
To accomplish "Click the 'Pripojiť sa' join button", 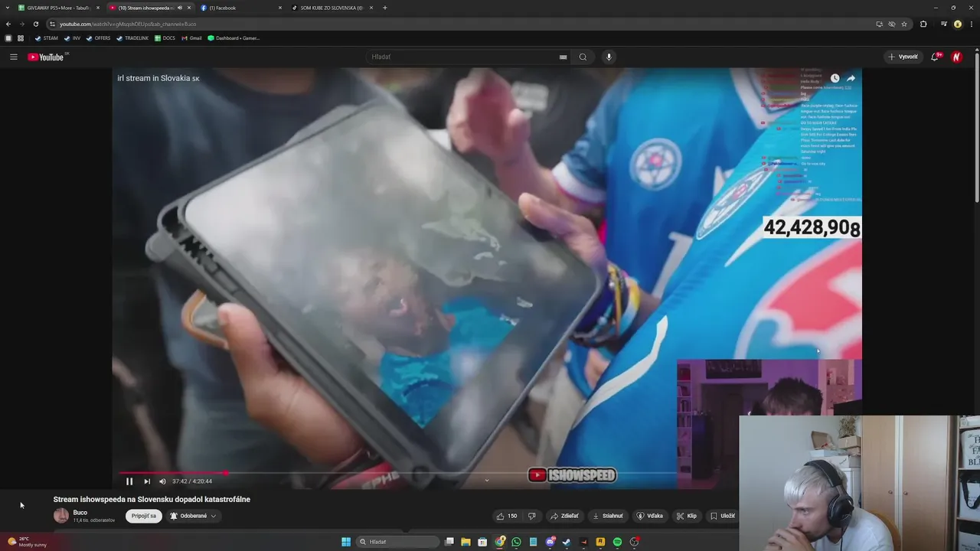I will [144, 516].
